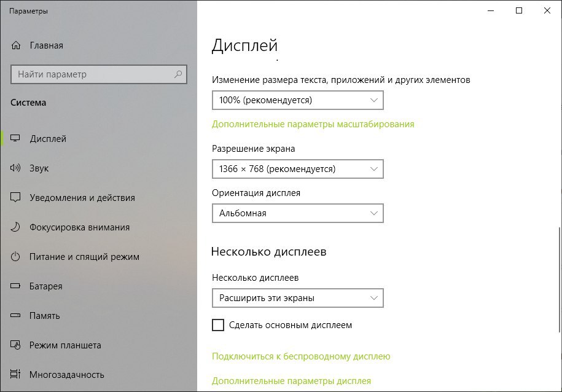562x392 pixels.
Task: Click the Батарея battery icon
Action: pos(15,286)
